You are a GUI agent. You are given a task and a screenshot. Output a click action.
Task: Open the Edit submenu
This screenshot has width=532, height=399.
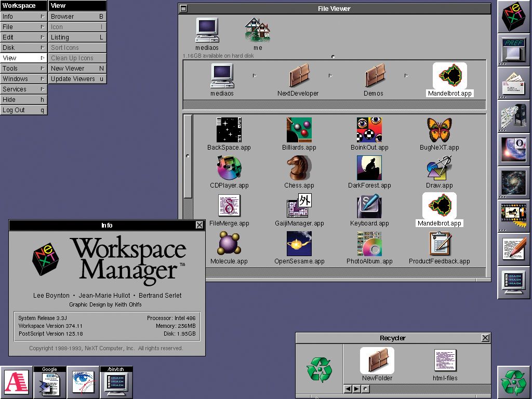click(x=23, y=37)
